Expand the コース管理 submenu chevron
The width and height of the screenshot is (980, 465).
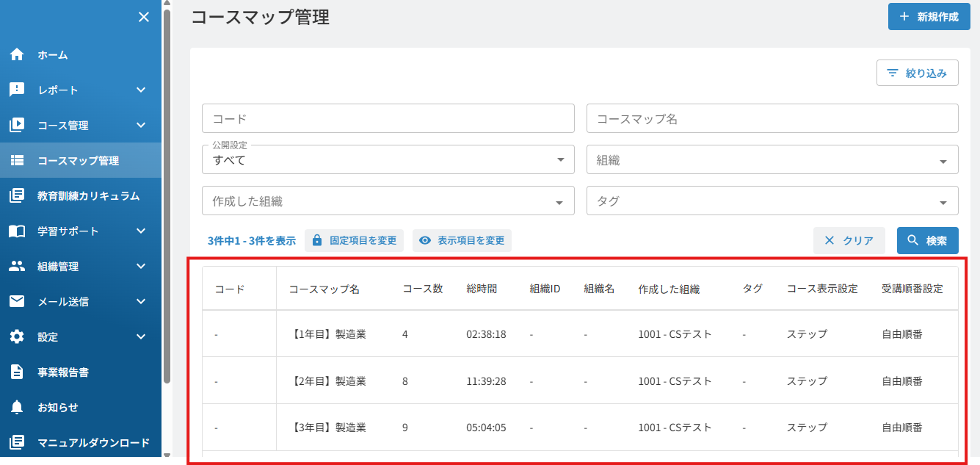tap(141, 125)
